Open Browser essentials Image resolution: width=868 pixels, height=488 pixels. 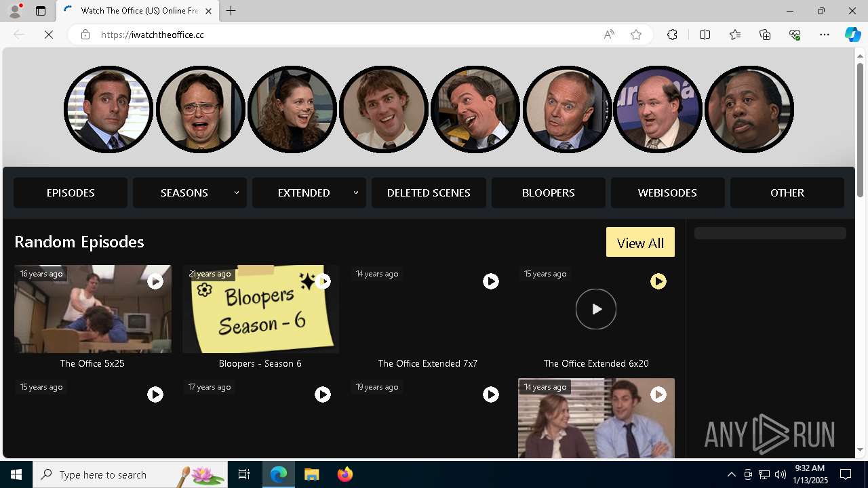[795, 35]
